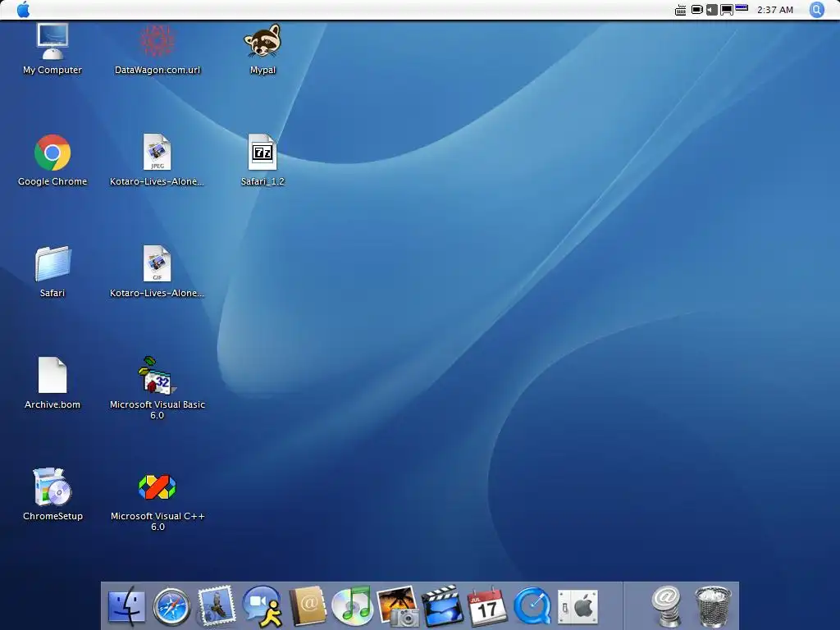The width and height of the screenshot is (840, 630).
Task: Click the DataWagon.com.url name label
Action: (x=157, y=71)
